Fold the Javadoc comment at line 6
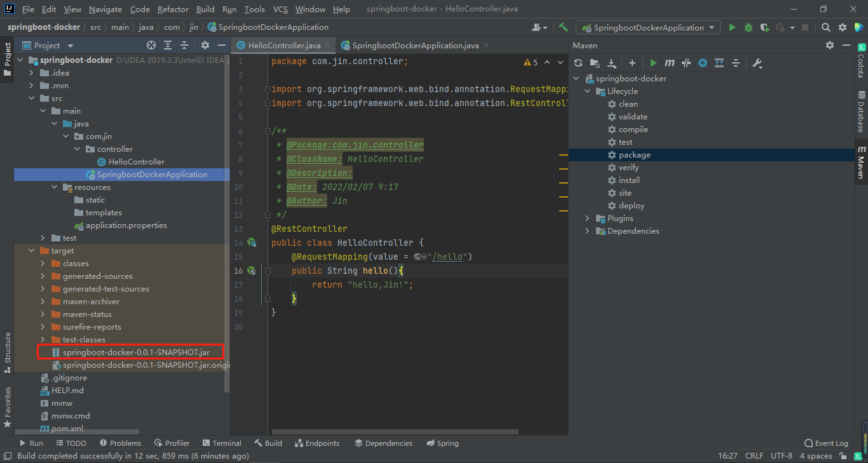The height and width of the screenshot is (463, 868). [268, 131]
